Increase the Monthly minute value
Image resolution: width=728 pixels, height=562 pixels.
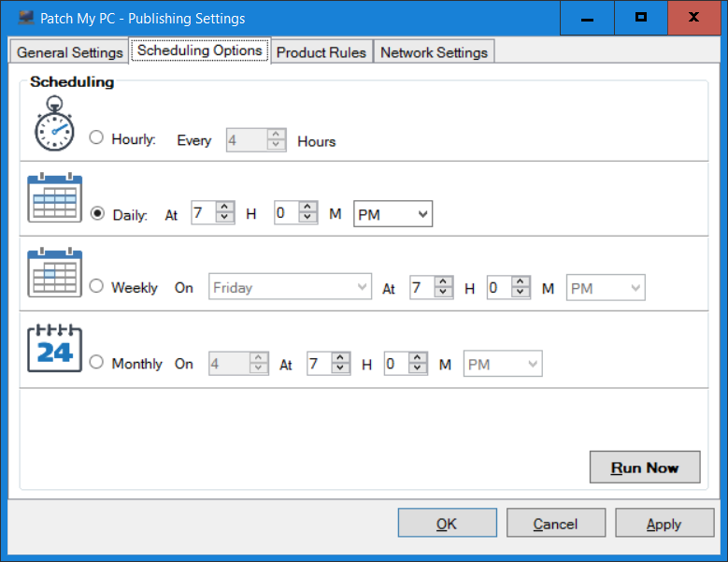(418, 357)
